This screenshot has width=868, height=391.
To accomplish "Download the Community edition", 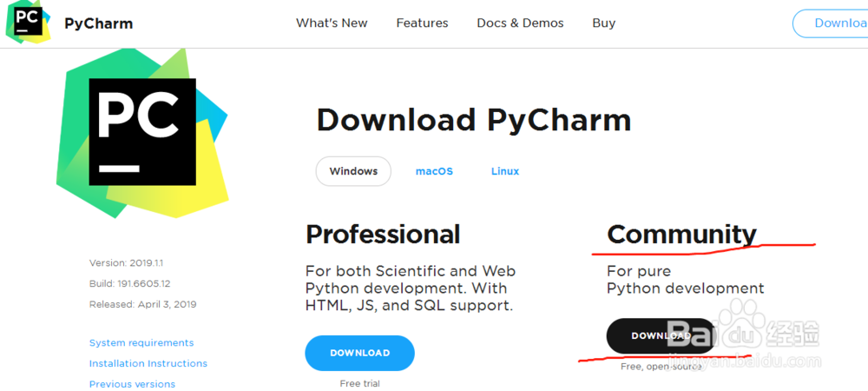I will (x=661, y=335).
